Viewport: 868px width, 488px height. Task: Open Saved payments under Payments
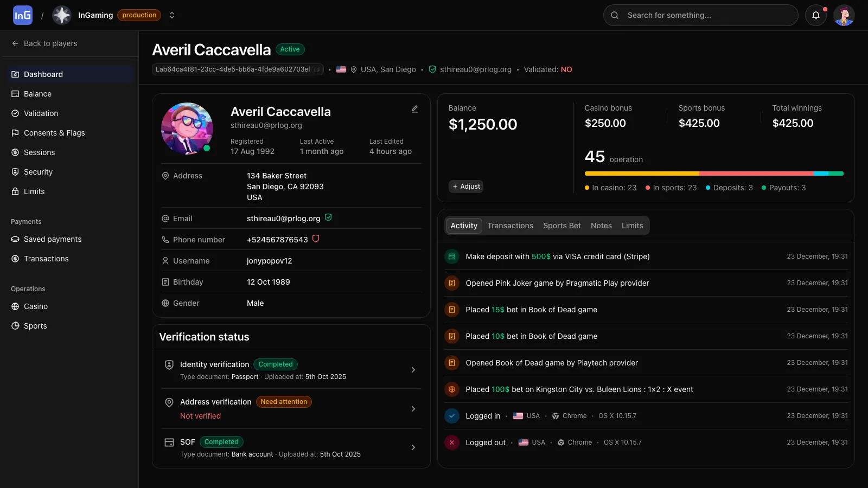click(52, 239)
